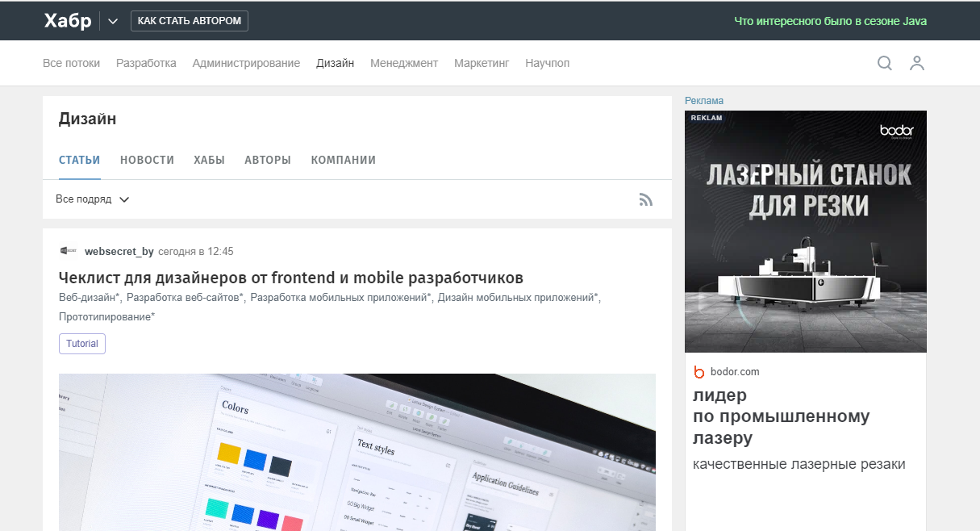Select the Все потоки menu item
Viewport: 980px width, 531px height.
point(71,63)
